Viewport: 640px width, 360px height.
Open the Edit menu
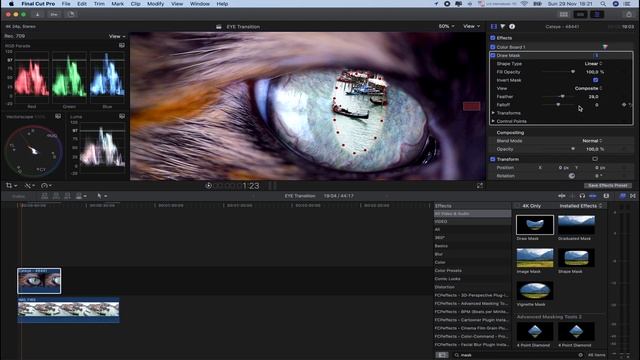82,4
